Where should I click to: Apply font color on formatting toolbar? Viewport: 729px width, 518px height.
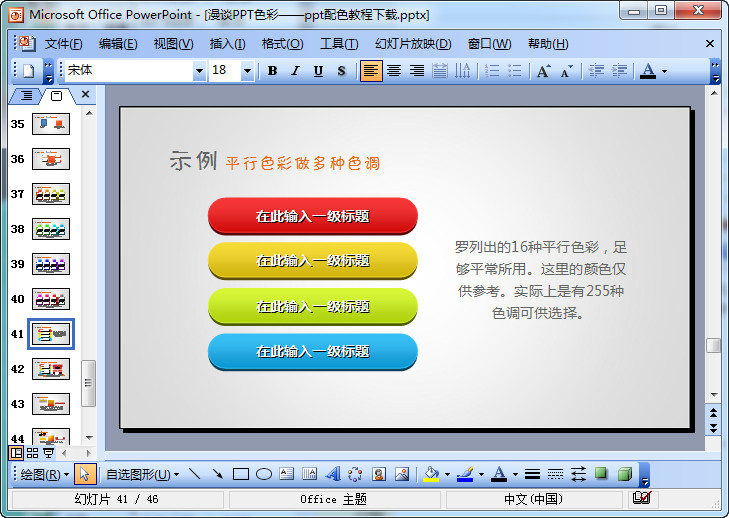648,71
